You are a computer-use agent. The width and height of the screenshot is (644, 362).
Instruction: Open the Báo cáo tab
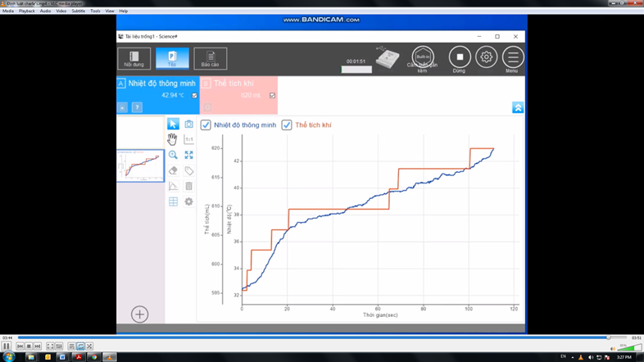(x=211, y=58)
